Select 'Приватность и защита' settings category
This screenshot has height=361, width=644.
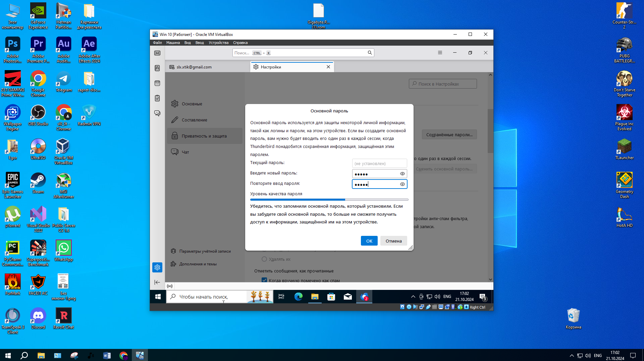coord(205,136)
